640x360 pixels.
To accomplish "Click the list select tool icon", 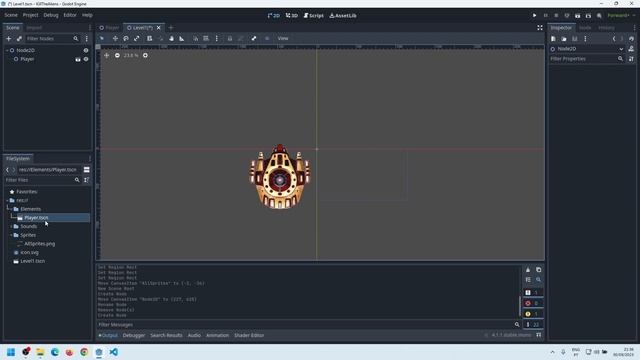I will [149, 38].
